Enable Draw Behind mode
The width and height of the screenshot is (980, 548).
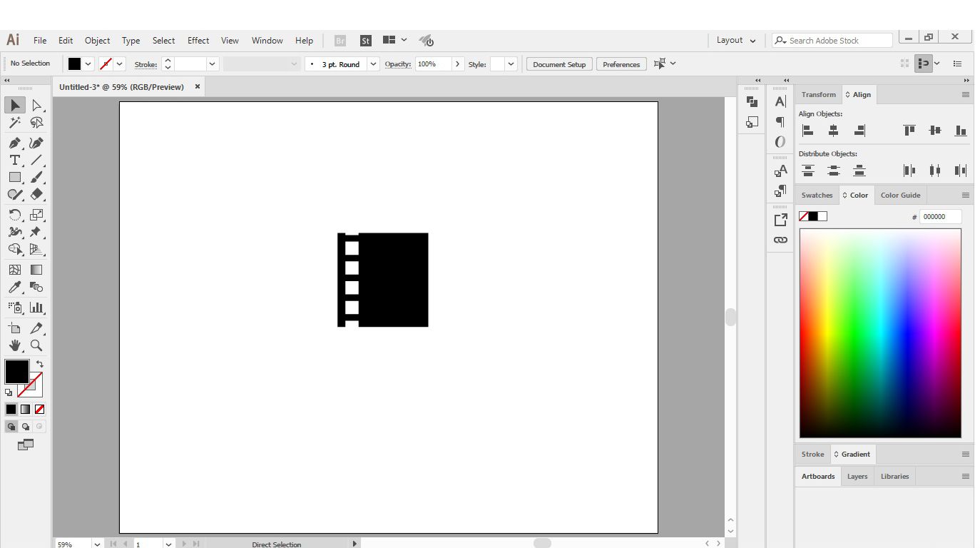[x=25, y=427]
